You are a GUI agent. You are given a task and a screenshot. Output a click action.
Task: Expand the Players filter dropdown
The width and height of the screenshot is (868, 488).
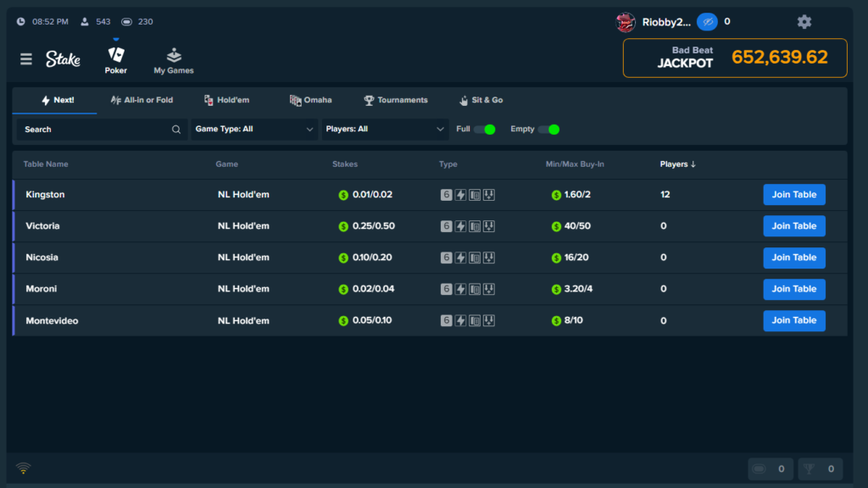coord(386,130)
